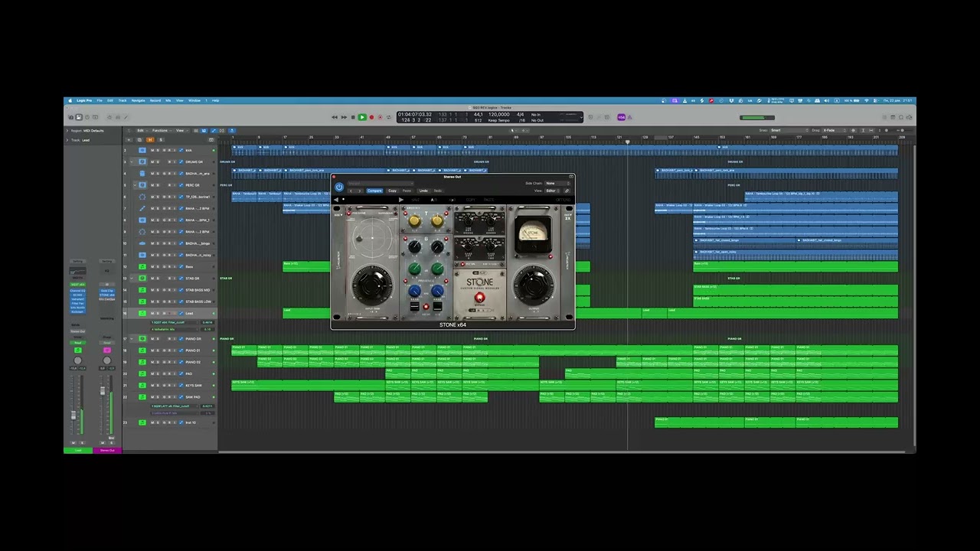Open the plugin View dropdown showing Editor
Viewport: 980px width, 551px height.
tap(553, 191)
